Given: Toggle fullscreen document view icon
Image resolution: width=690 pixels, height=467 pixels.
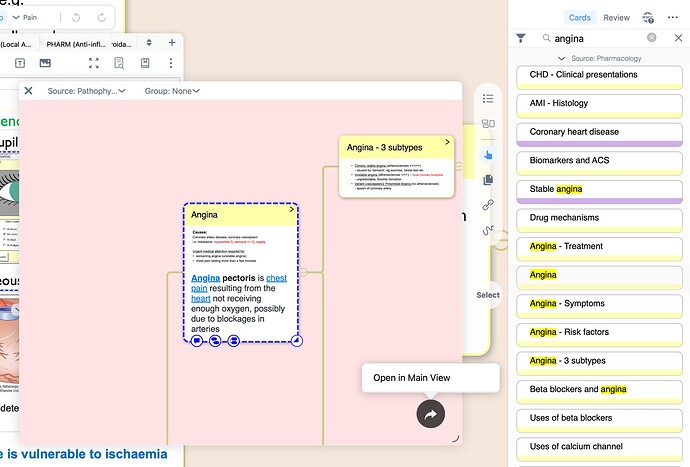Looking at the screenshot, I should click(x=94, y=63).
